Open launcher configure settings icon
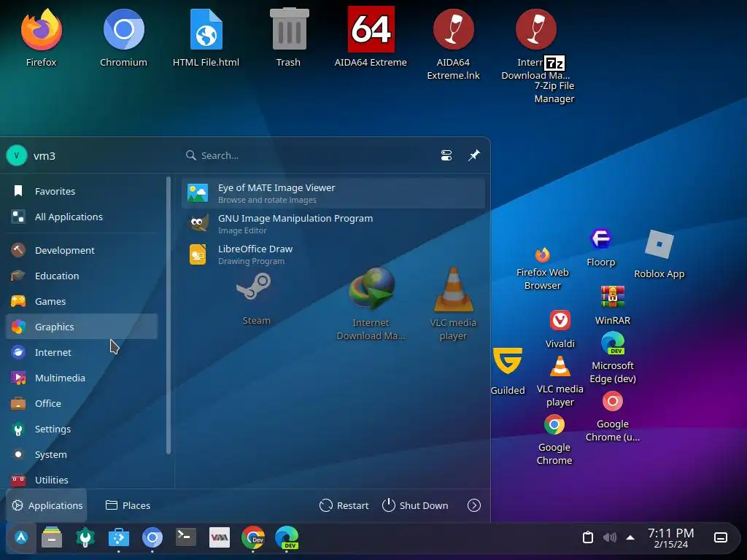 point(446,155)
